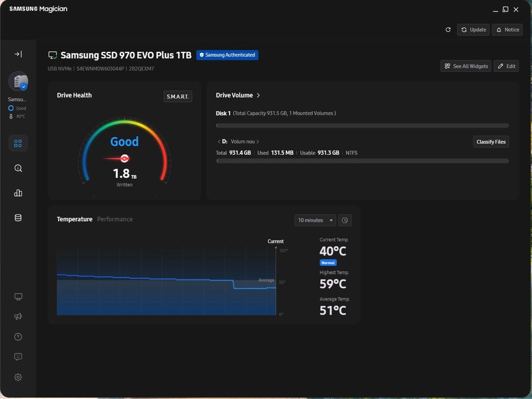Click the Update button

click(473, 30)
